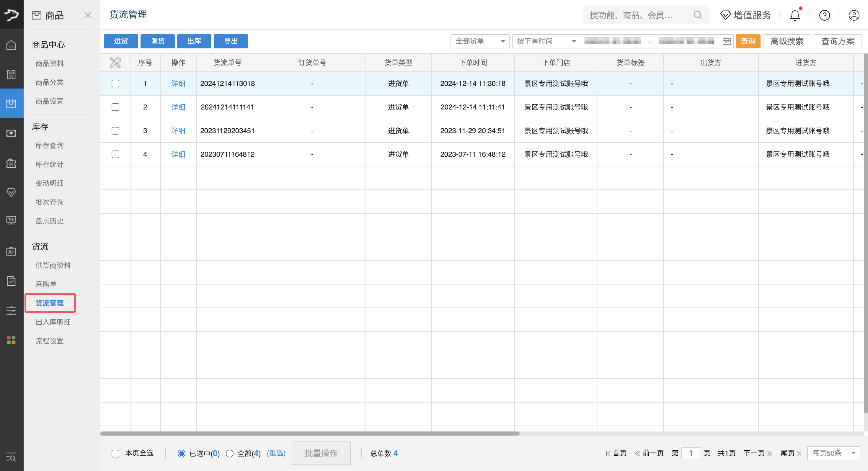868x471 pixels.
Task: Click the box icon next to 商品 panel title
Action: [36, 15]
